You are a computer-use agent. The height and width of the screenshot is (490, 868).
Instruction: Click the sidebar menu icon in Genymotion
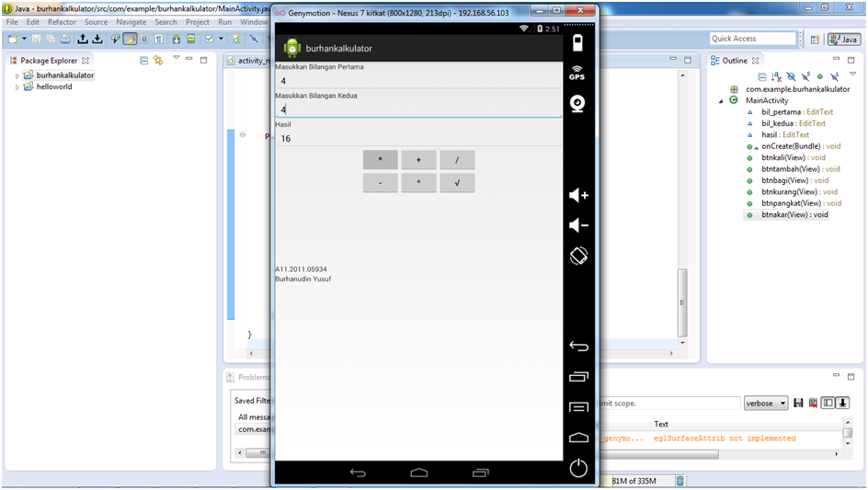[x=578, y=407]
